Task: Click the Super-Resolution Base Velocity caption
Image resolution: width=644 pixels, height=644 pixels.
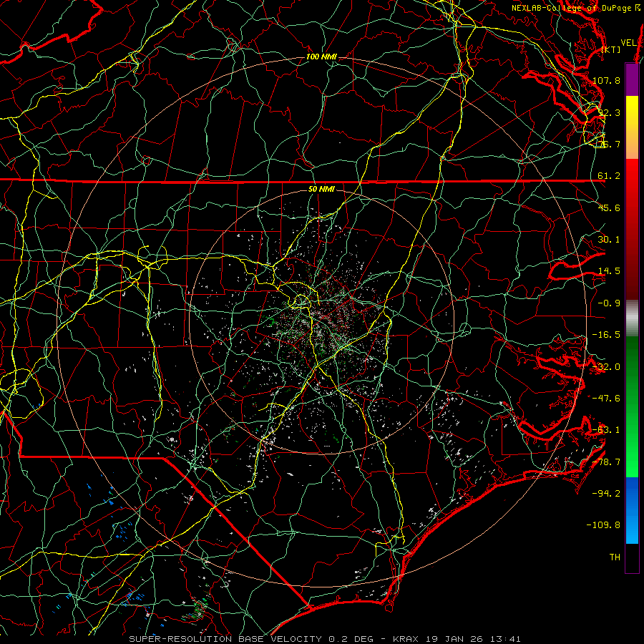Action: 325,639
